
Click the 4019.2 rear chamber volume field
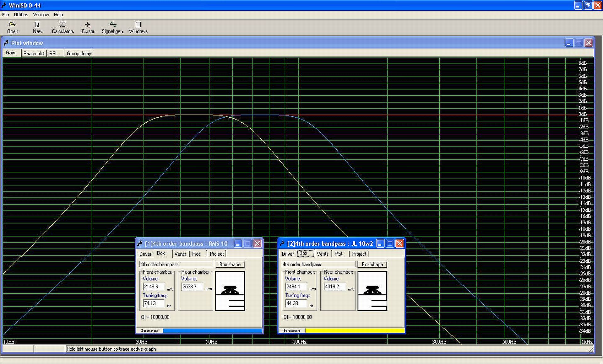click(334, 287)
